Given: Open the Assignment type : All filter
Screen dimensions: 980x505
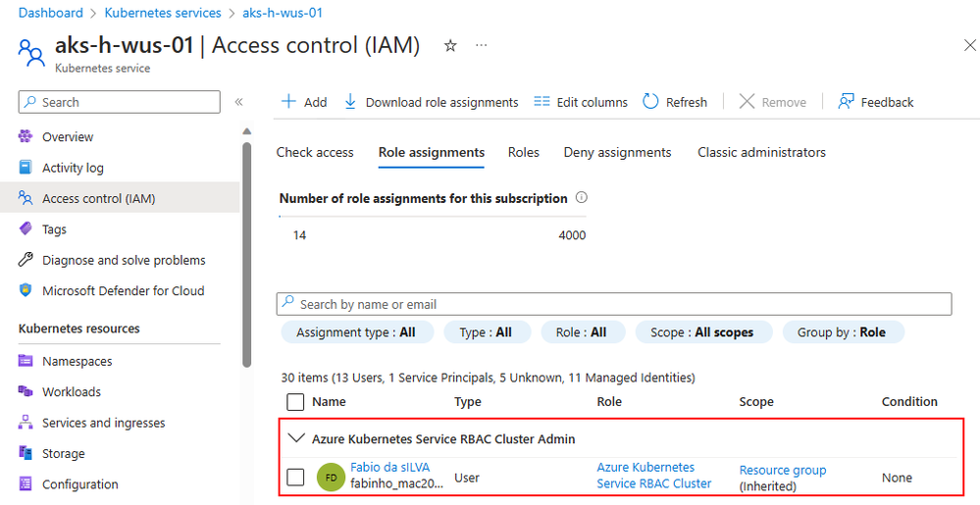Looking at the screenshot, I should click(356, 332).
